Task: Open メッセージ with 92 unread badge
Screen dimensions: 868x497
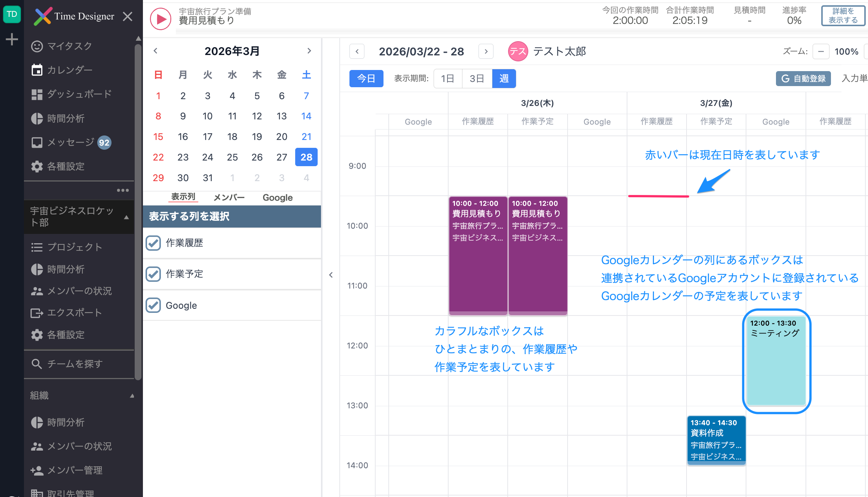Action: click(x=71, y=142)
